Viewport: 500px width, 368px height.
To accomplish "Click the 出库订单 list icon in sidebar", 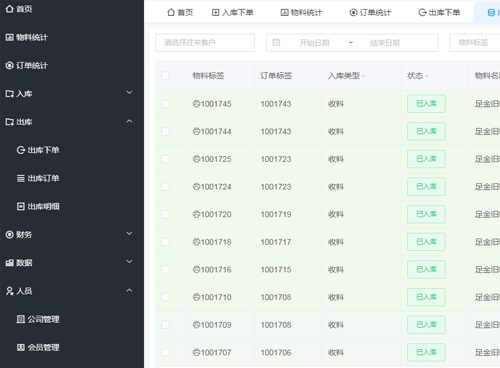I will coord(21,178).
